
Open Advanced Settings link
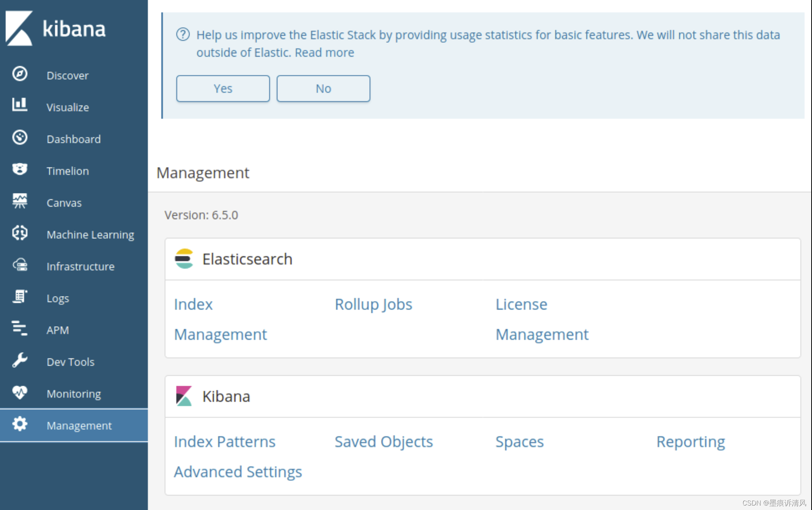238,472
